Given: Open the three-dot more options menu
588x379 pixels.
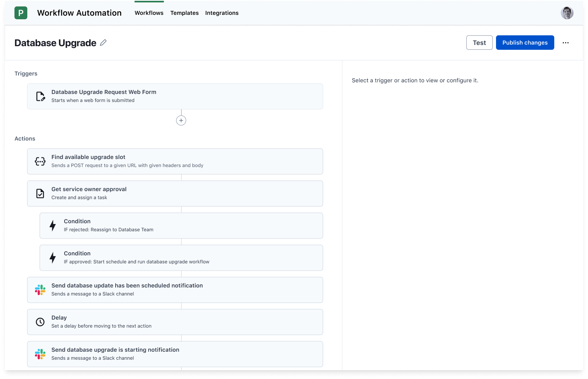Looking at the screenshot, I should click(x=566, y=43).
